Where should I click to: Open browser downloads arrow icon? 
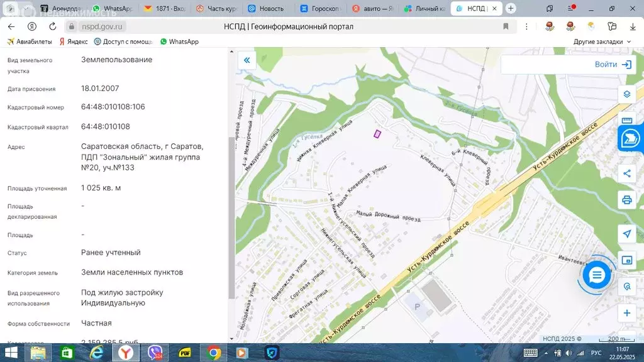pos(633,26)
